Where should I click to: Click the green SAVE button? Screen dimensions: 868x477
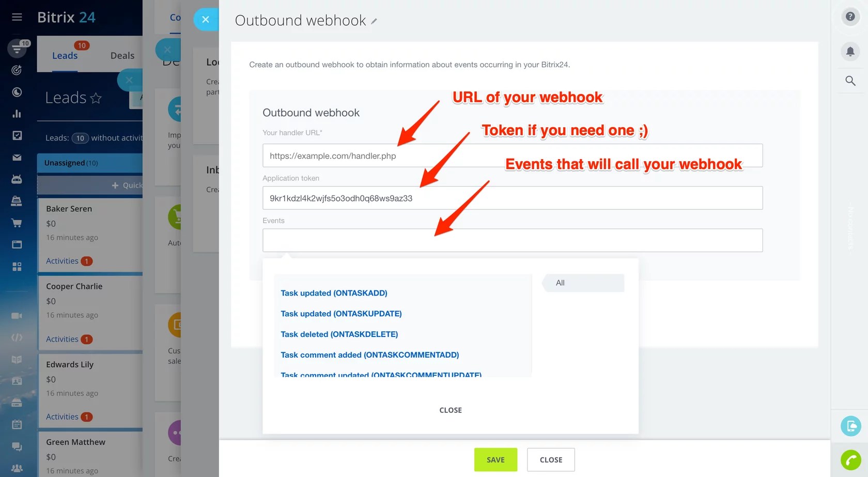click(495, 459)
